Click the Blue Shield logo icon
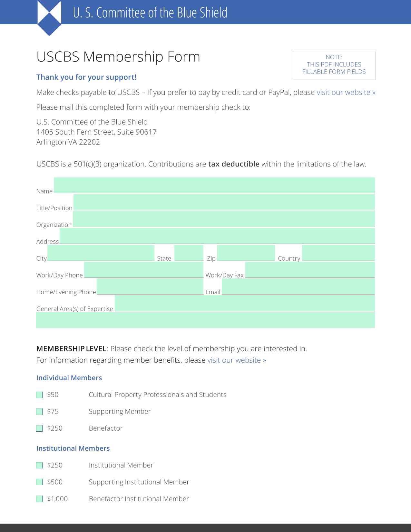 click(49, 18)
